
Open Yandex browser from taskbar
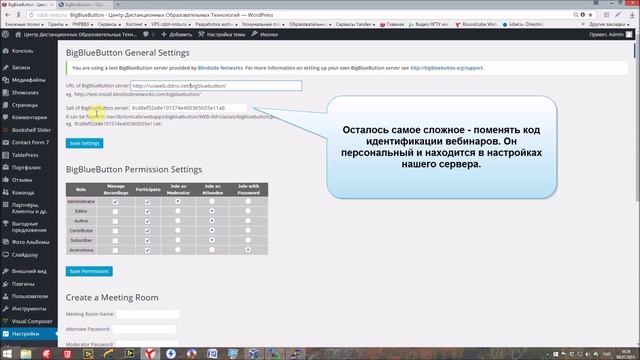pyautogui.click(x=151, y=353)
